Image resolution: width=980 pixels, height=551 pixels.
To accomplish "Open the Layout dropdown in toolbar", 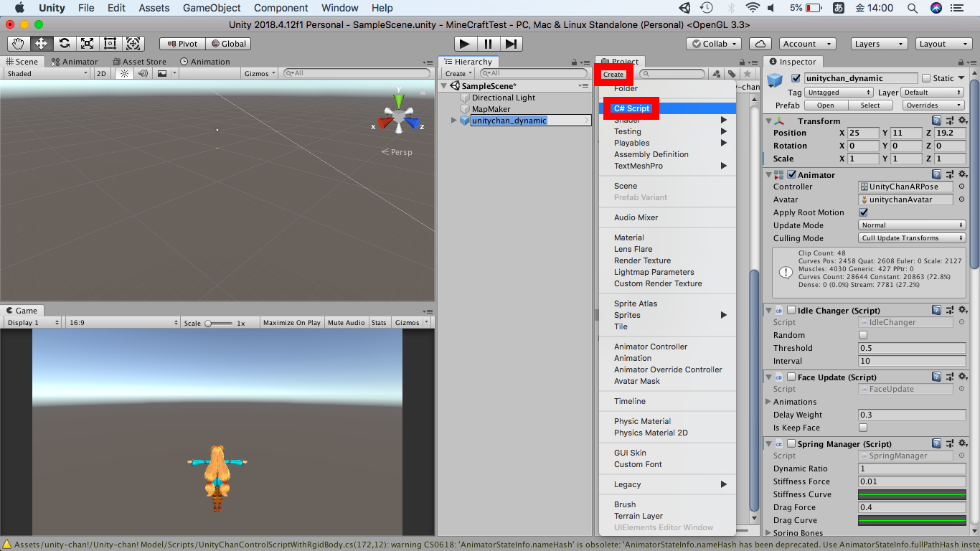I will pos(942,44).
